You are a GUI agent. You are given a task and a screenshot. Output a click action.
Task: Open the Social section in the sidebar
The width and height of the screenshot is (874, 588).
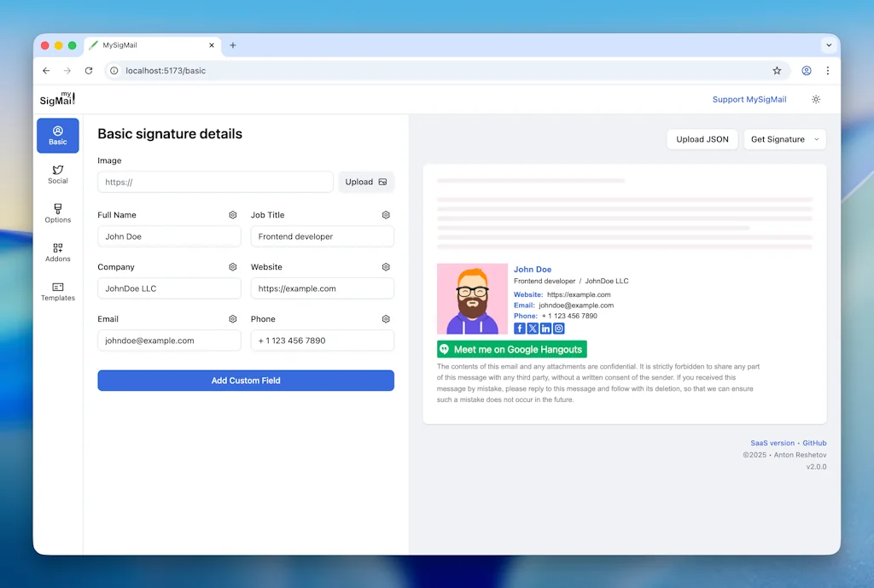coord(57,175)
